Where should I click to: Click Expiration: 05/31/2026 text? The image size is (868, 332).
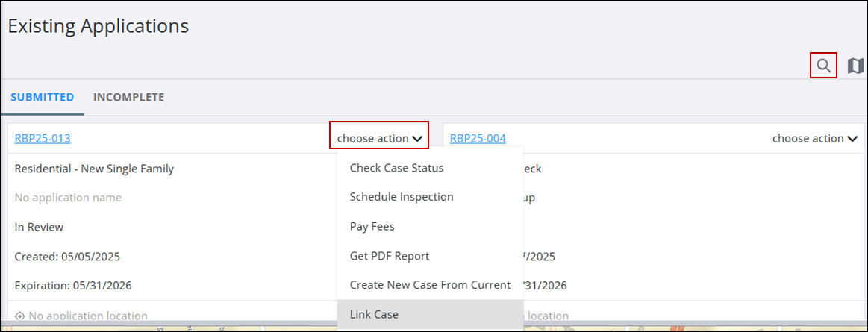[x=73, y=286]
